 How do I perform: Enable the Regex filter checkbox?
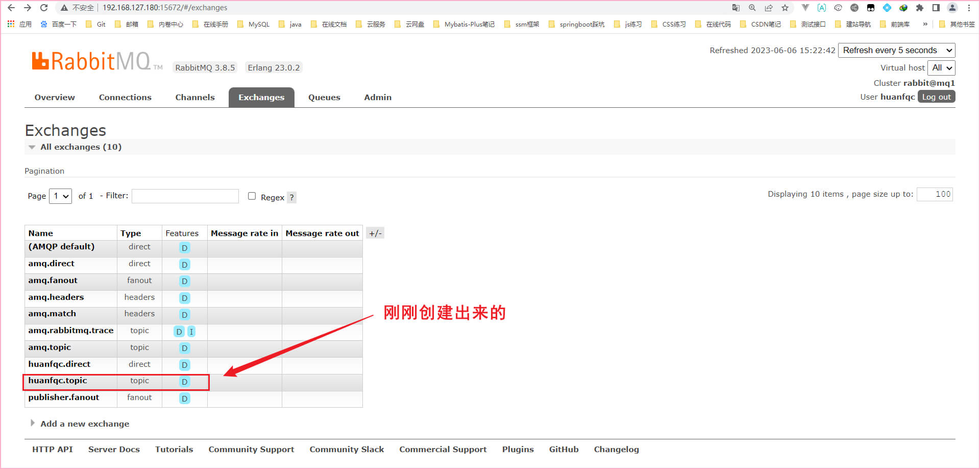point(252,196)
